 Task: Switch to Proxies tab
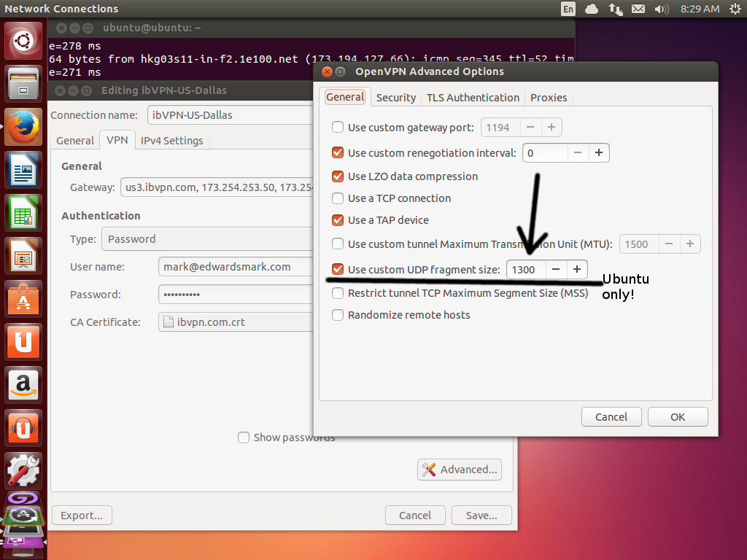pos(549,98)
